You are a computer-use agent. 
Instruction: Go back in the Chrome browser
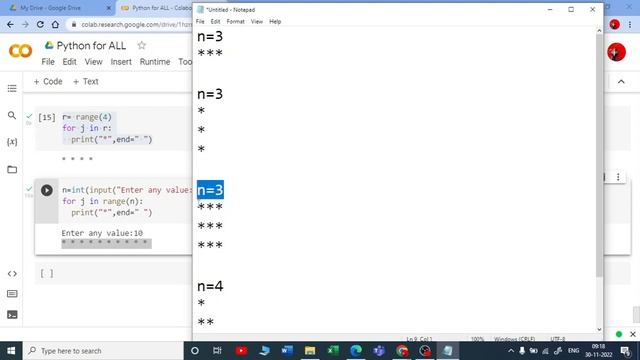10,24
